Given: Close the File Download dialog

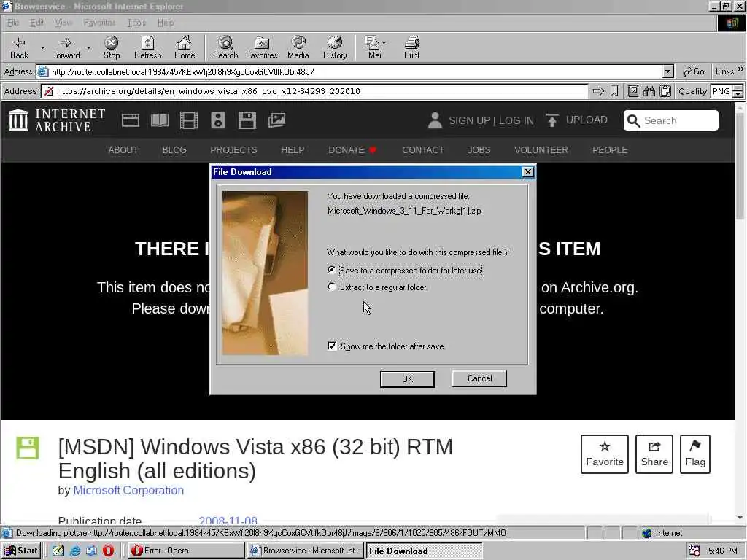Looking at the screenshot, I should (x=527, y=172).
